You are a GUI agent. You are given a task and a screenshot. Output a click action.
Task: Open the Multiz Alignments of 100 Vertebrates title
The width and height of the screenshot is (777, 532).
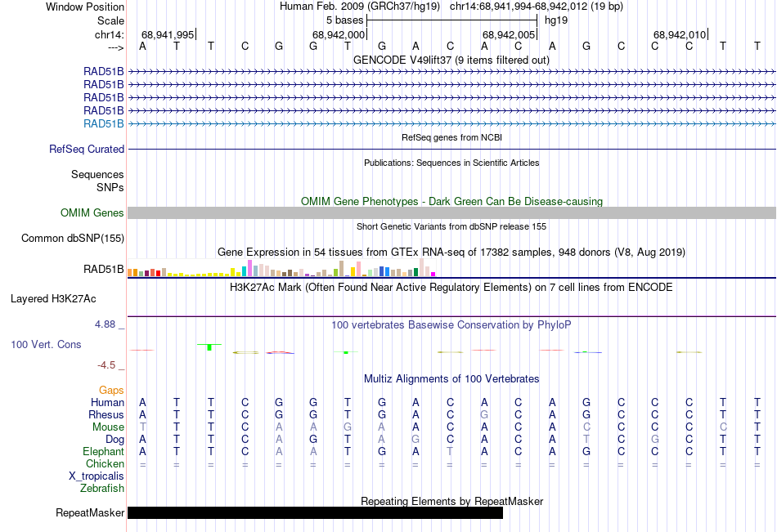(x=451, y=379)
